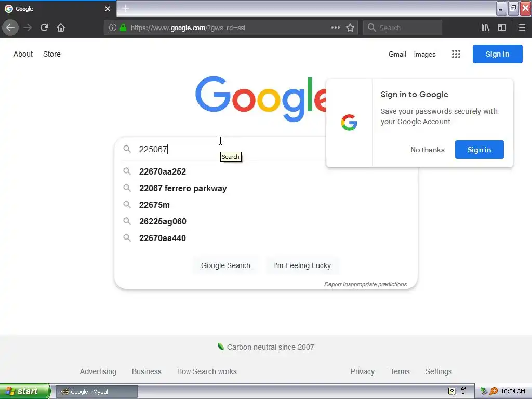
Task: Click the magnifier icon in browser search bar
Action: [372, 28]
